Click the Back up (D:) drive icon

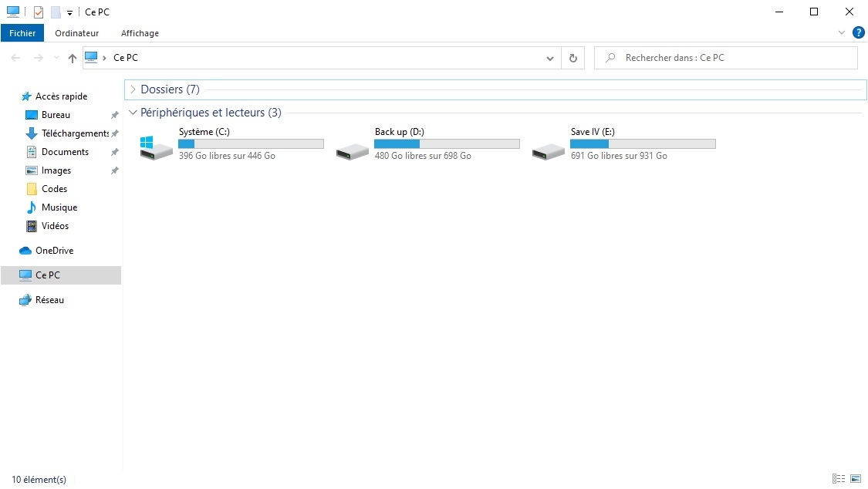pos(352,151)
